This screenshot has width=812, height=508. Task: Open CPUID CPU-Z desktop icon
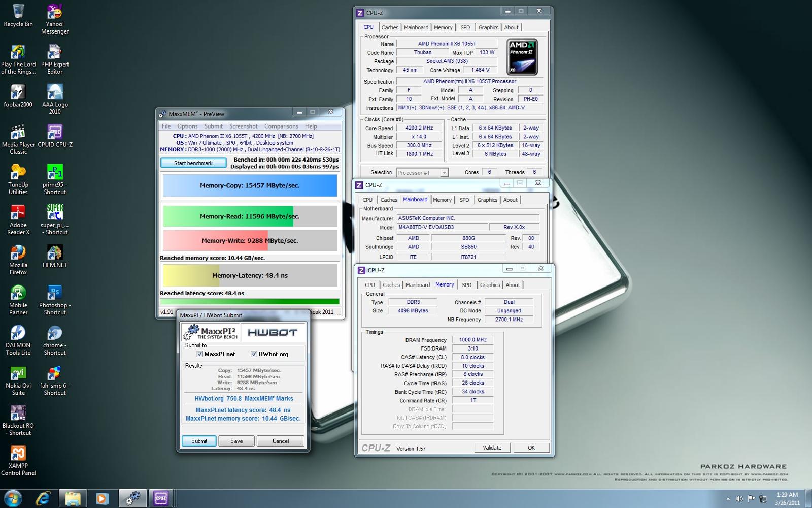[x=55, y=136]
